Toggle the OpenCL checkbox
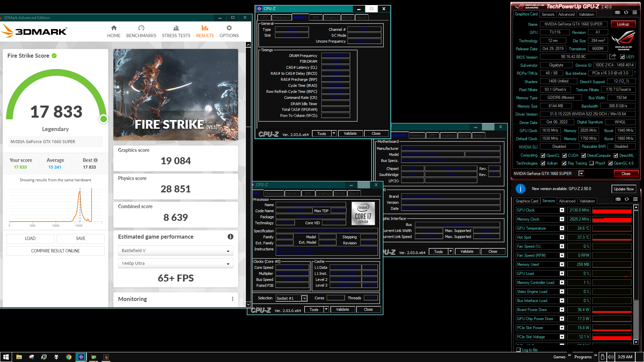Screen dimensions: 644x362 point(543,156)
